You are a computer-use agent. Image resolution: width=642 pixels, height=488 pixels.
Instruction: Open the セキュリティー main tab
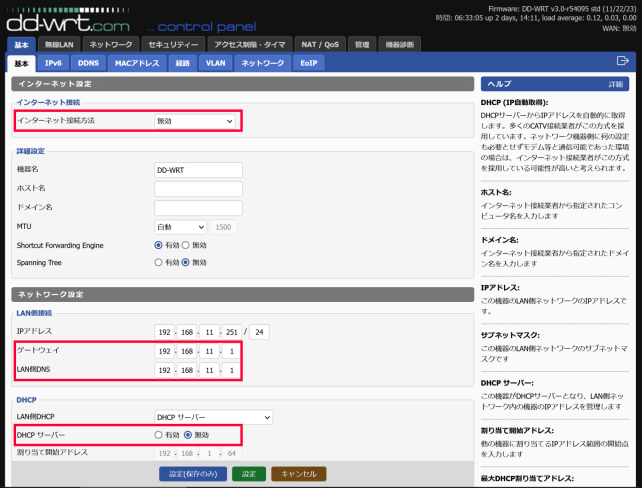[173, 44]
